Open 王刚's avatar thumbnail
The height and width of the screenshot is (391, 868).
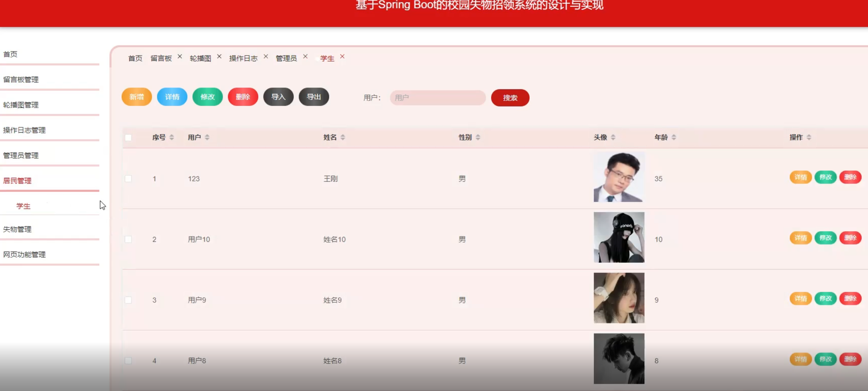(x=619, y=177)
